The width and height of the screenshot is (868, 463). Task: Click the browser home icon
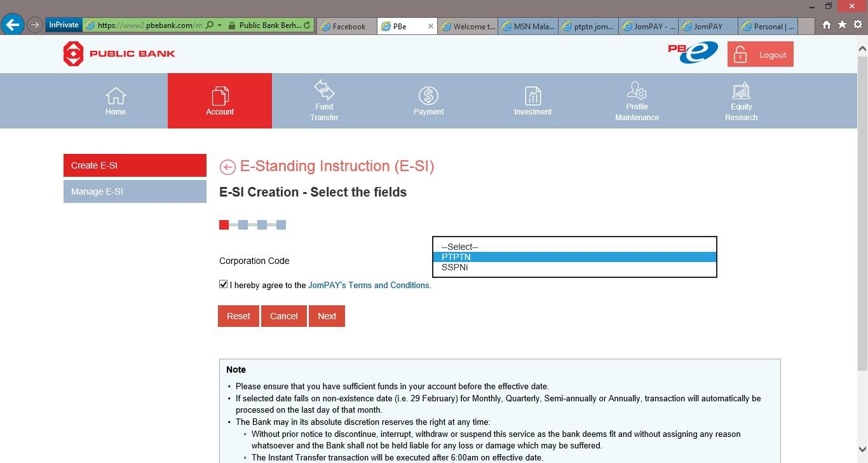click(x=826, y=25)
